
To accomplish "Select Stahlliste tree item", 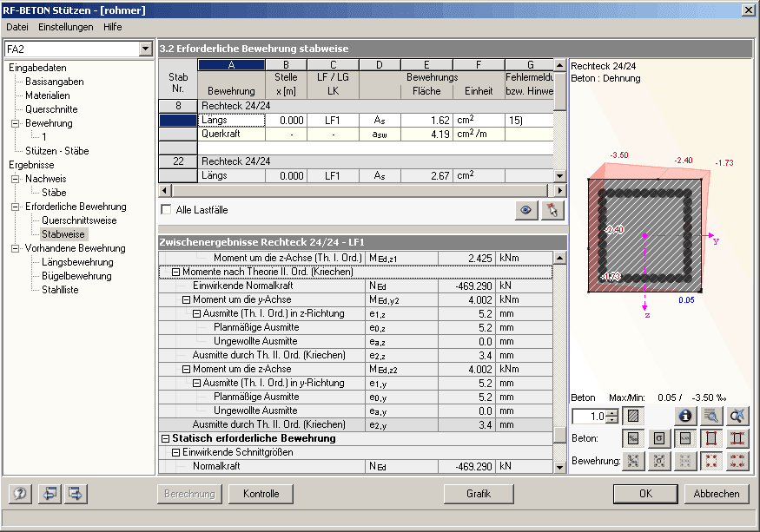I will coord(60,290).
